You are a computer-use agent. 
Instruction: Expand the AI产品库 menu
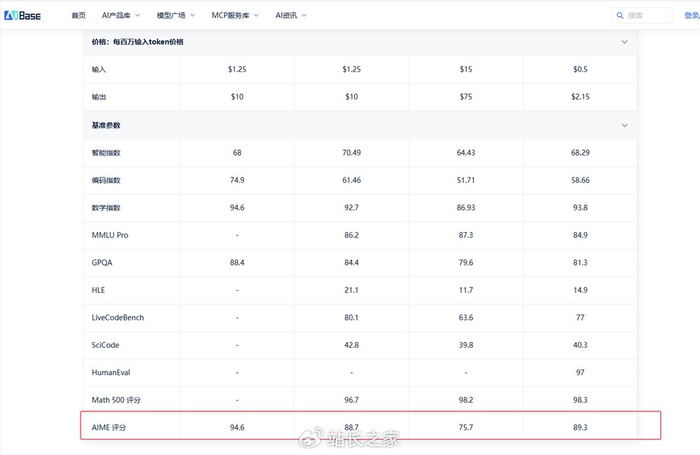click(x=118, y=16)
